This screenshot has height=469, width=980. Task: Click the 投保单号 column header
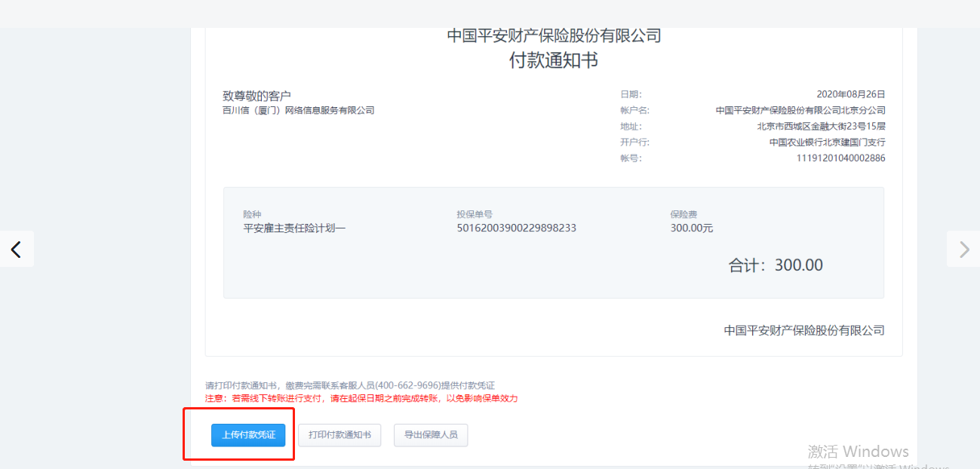click(x=475, y=214)
